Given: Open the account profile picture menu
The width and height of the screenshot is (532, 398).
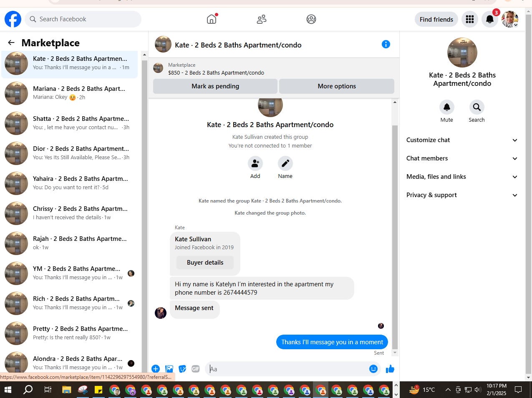Looking at the screenshot, I should 510,19.
